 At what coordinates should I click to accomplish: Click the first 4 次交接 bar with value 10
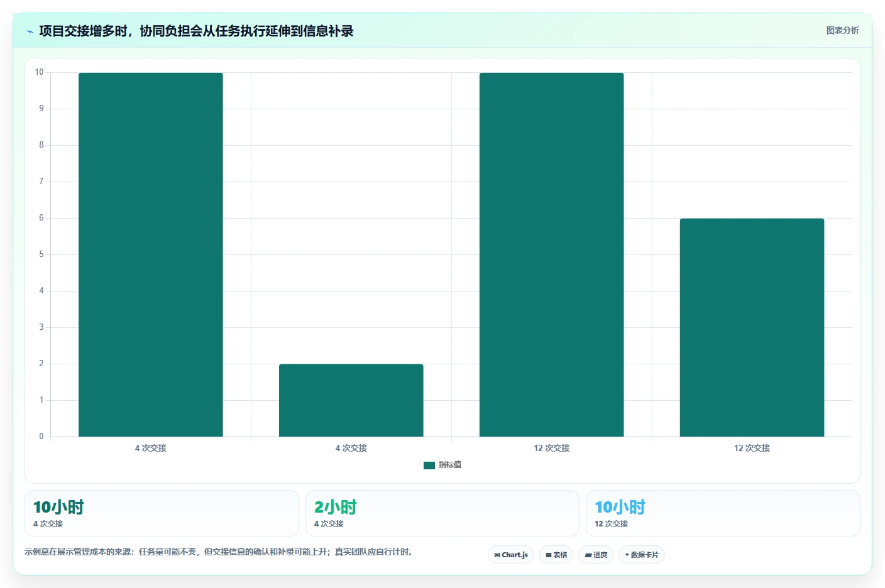pos(151,254)
